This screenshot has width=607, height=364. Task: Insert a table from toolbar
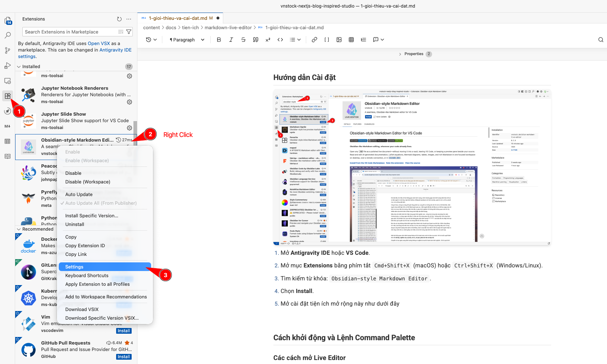point(351,40)
